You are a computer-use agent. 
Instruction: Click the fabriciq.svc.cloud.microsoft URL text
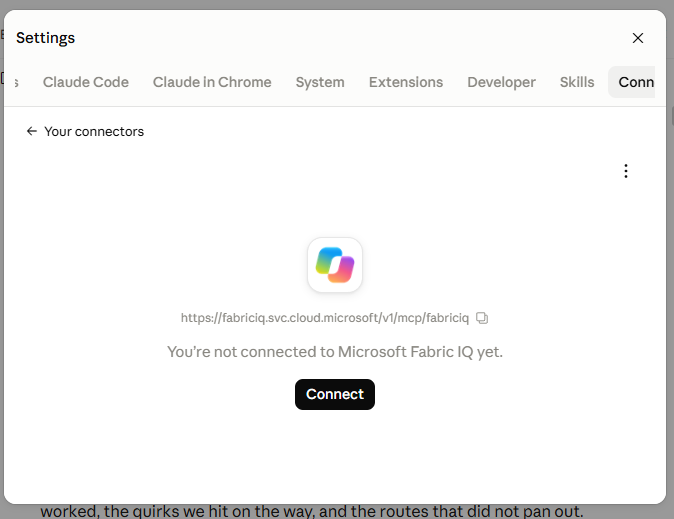point(325,318)
